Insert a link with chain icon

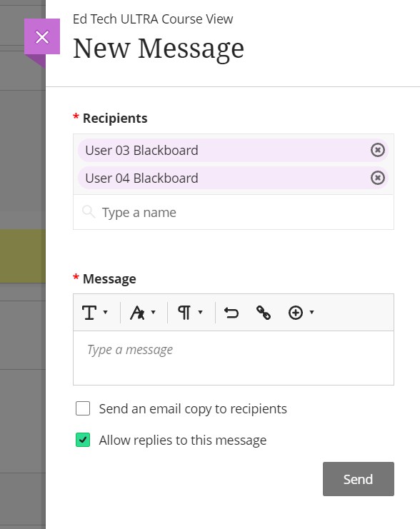click(x=264, y=313)
